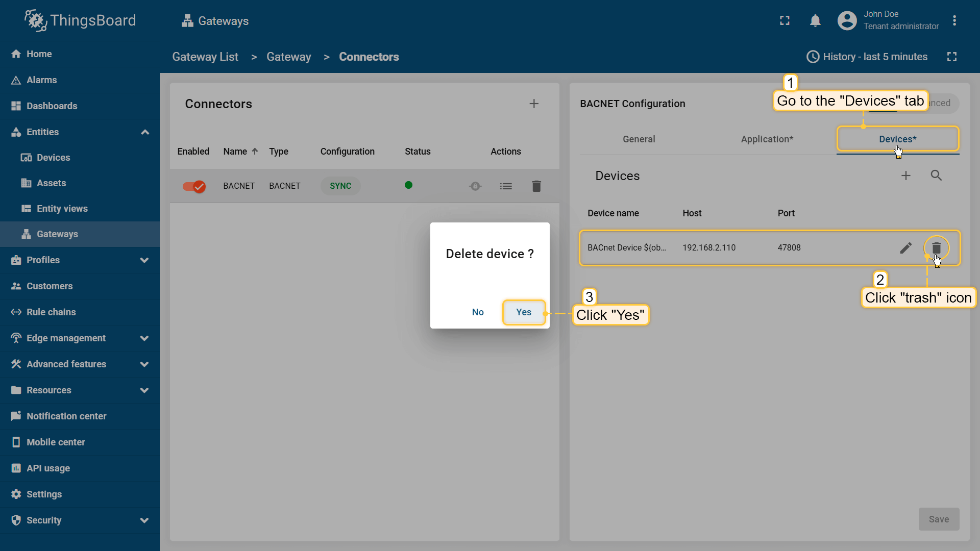Expand the Edge management section
This screenshot has width=980, height=551.
point(144,338)
